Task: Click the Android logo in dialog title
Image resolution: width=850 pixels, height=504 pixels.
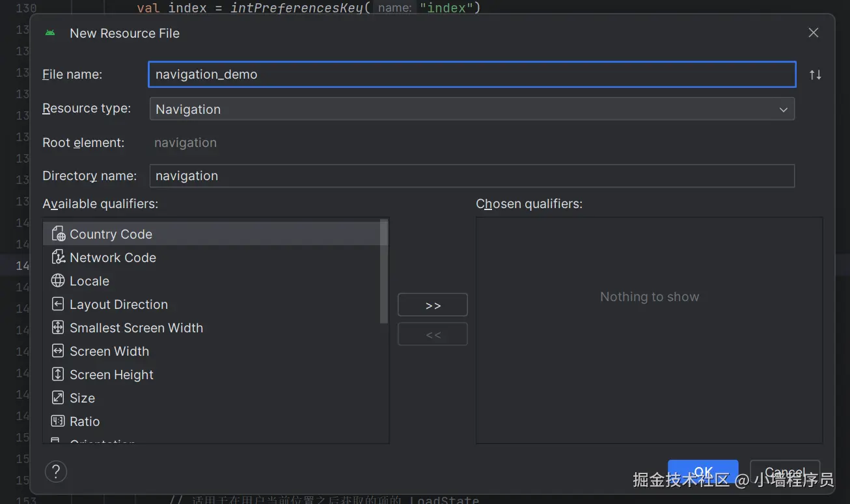Action: tap(50, 33)
